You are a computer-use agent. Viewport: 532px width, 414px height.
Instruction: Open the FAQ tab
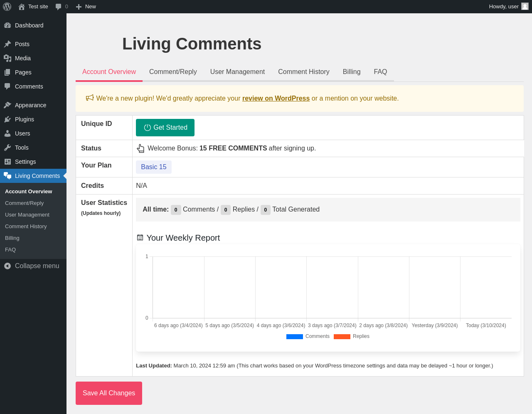pyautogui.click(x=380, y=72)
